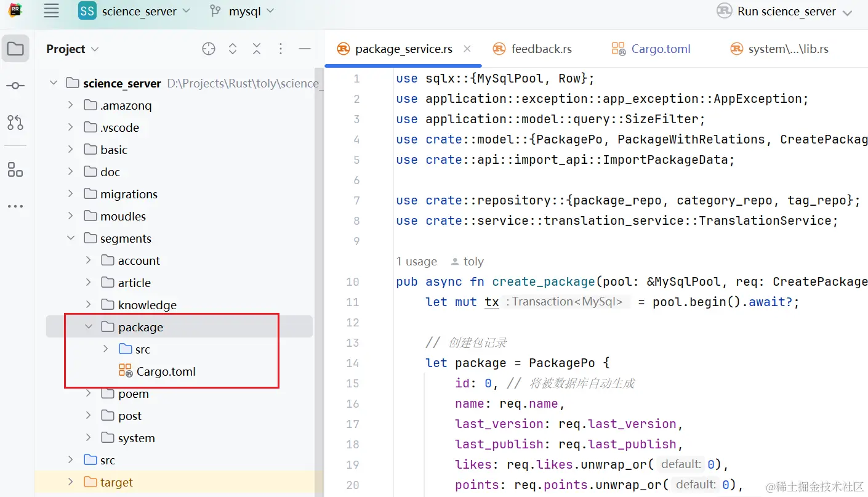Select the package folder label

140,327
